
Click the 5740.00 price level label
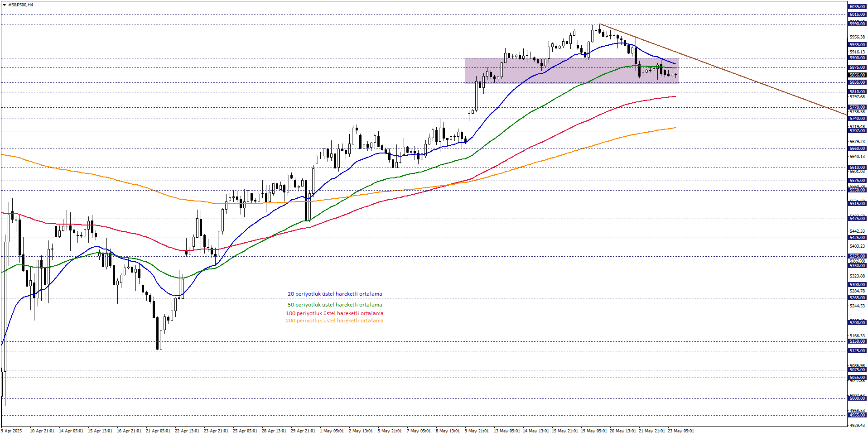coord(857,119)
